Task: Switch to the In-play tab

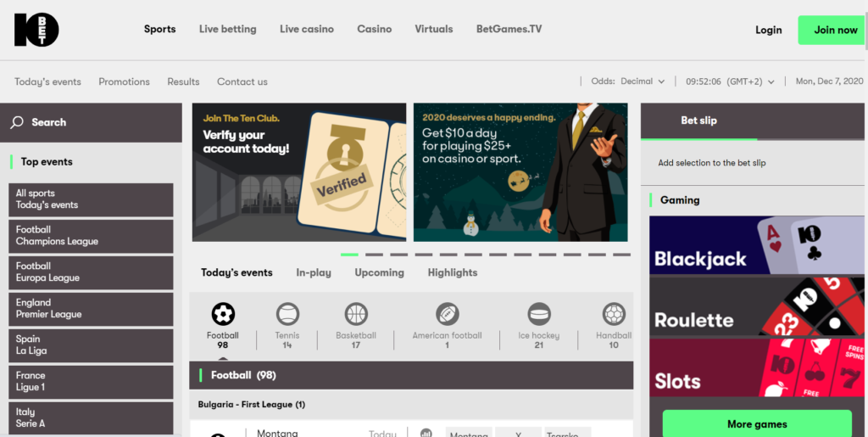Action: pos(314,272)
